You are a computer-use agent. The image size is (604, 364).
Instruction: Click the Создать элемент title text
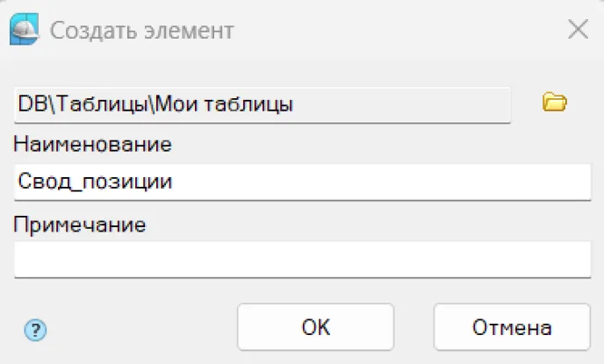tap(141, 32)
